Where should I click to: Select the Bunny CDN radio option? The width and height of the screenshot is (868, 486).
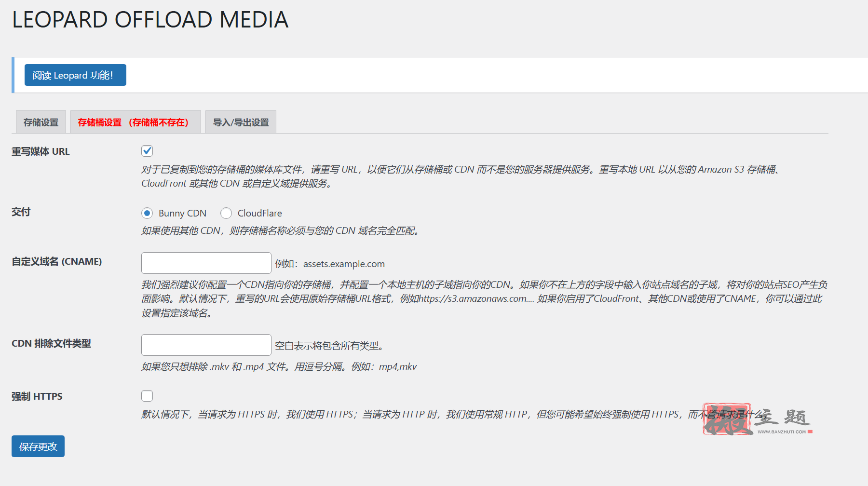tap(147, 213)
